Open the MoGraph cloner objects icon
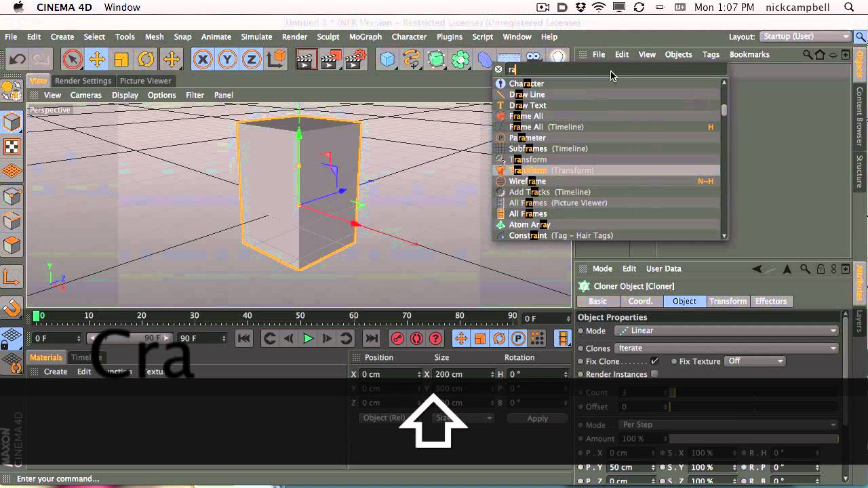Screen dimensions: 868x488 coord(460,60)
